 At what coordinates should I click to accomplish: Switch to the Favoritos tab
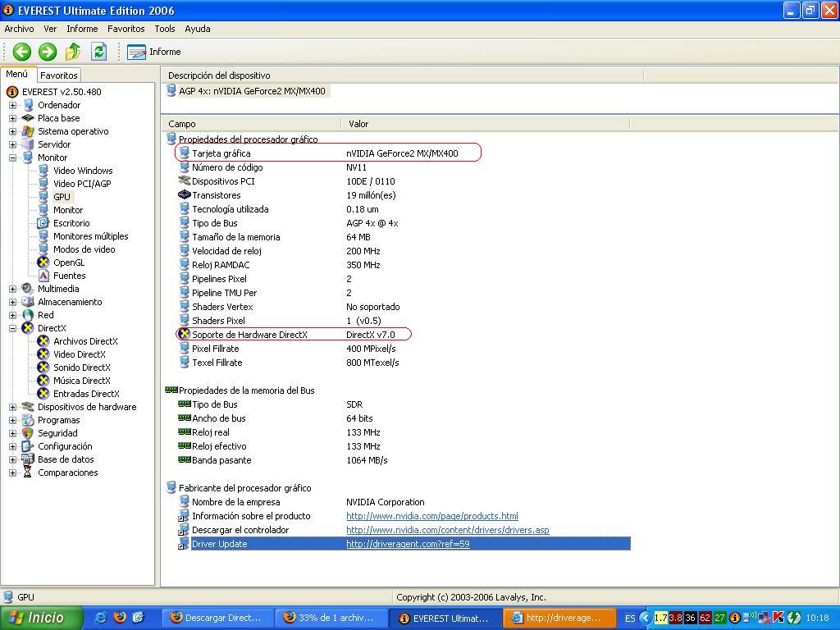tap(59, 75)
